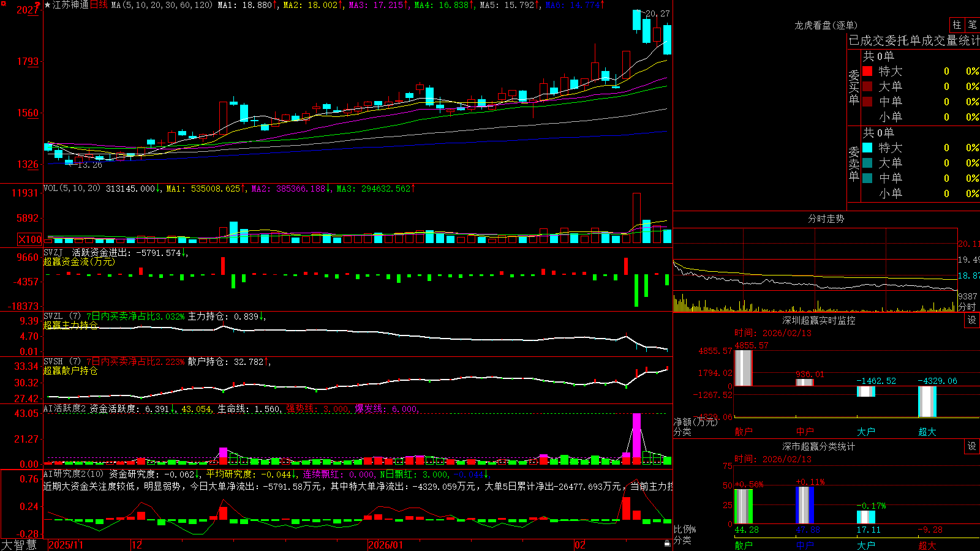Click the 超赢主力持仓 label
The image size is (980, 551).
70,325
